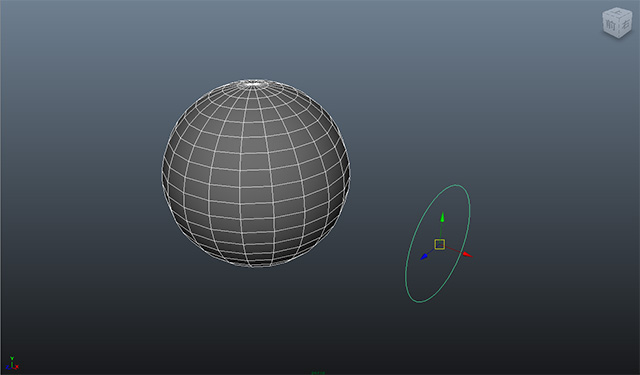
Task: Grab the green Y-axis move arrow
Action: coord(442,217)
